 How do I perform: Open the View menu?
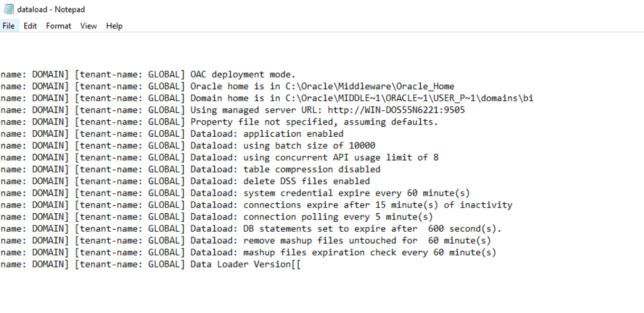89,26
